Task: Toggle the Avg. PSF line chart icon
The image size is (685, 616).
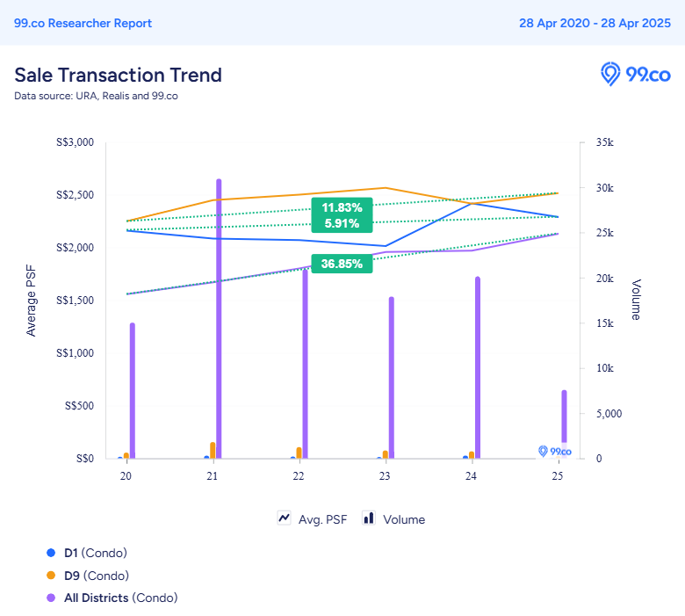Action: [x=284, y=518]
